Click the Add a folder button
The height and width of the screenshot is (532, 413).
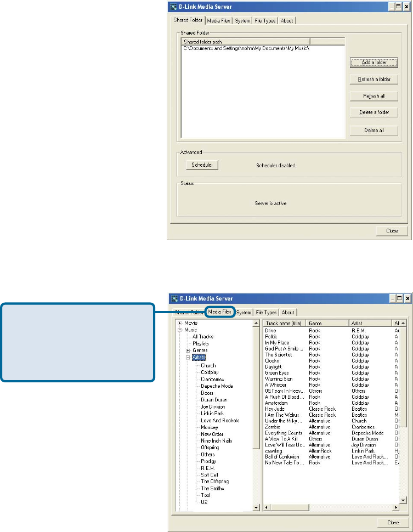(x=374, y=63)
